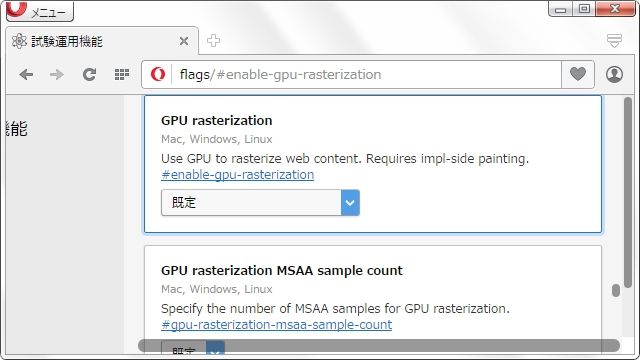Open the MSAA sample count dropdown
Screen dimensions: 640x360
[x=193, y=348]
